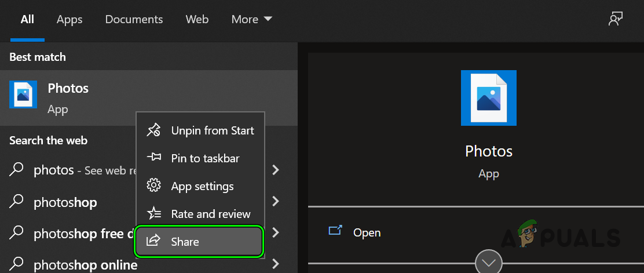Select the All search tab

point(27,19)
